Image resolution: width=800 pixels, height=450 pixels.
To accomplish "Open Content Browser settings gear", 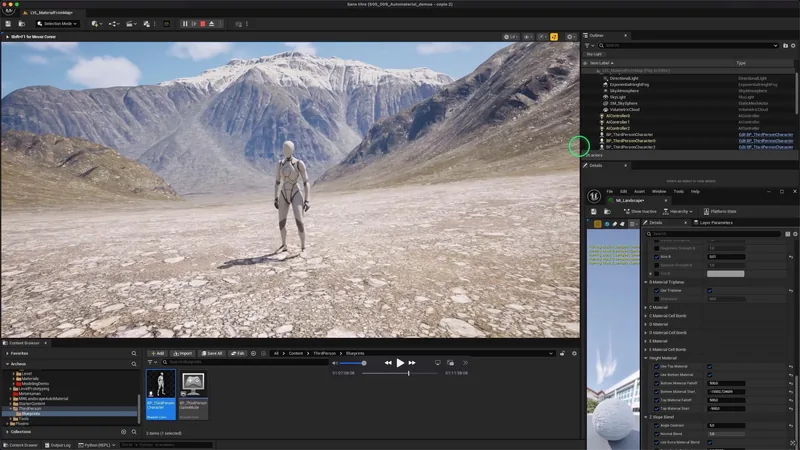I will (x=574, y=353).
